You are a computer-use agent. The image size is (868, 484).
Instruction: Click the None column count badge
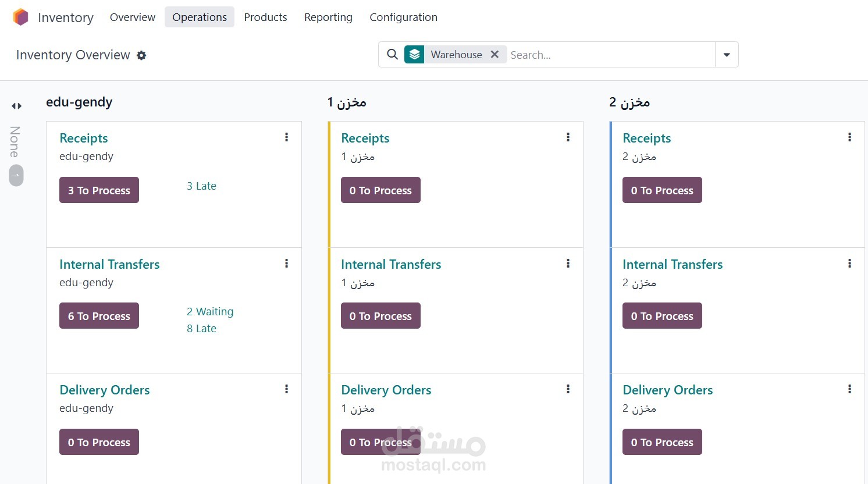(x=16, y=176)
